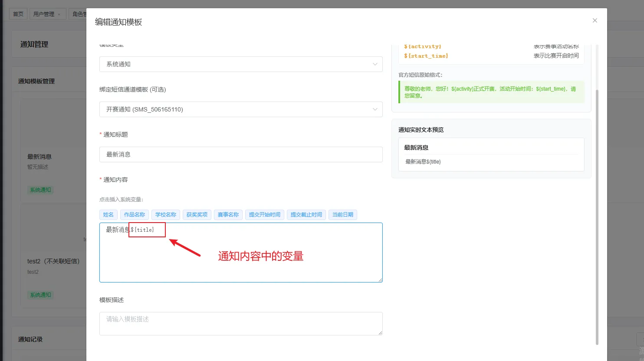Open the 开赛通知 (SMS_506165110) dropdown
Screen dimensions: 644x361
[241, 109]
